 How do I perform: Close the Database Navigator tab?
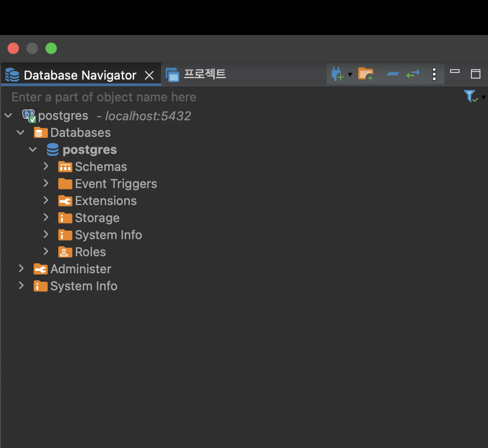(x=149, y=75)
